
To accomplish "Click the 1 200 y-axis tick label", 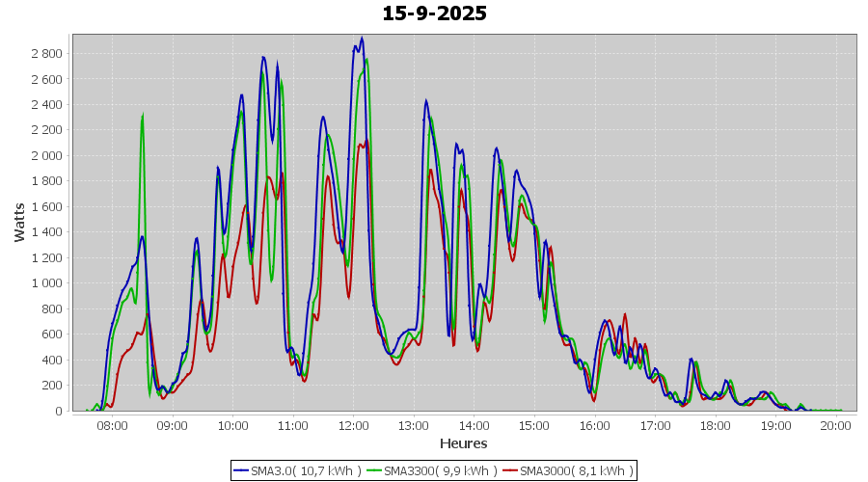I will click(47, 258).
